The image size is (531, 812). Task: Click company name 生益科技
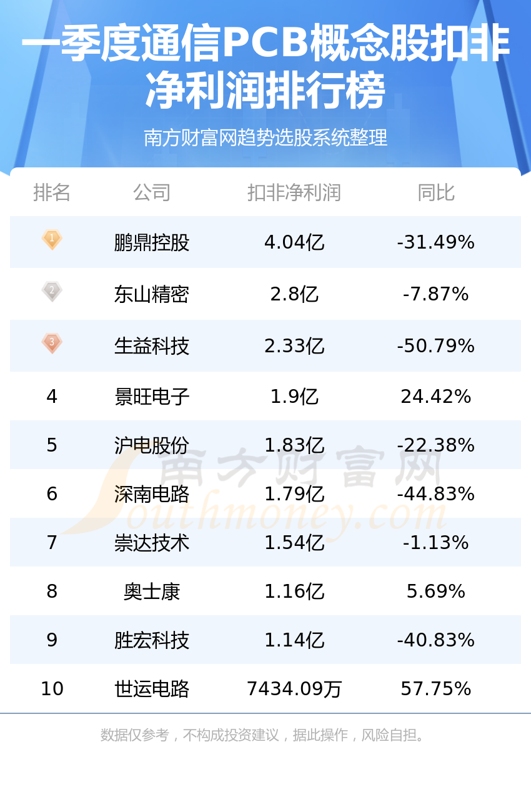[x=152, y=346]
